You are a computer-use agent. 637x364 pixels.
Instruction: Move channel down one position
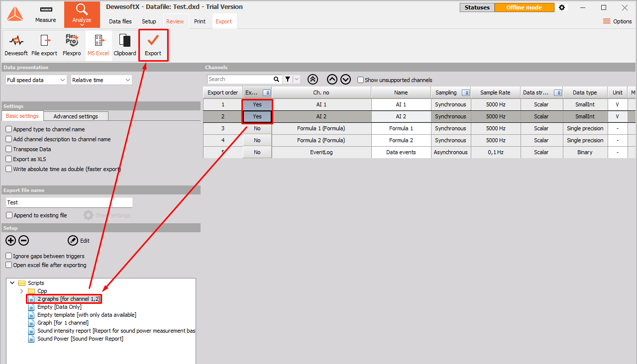point(345,80)
